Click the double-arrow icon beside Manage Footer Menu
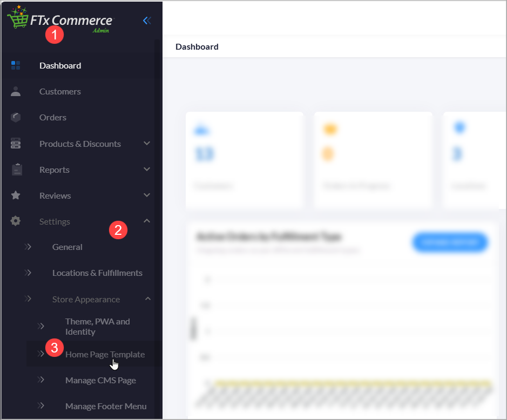 click(40, 405)
